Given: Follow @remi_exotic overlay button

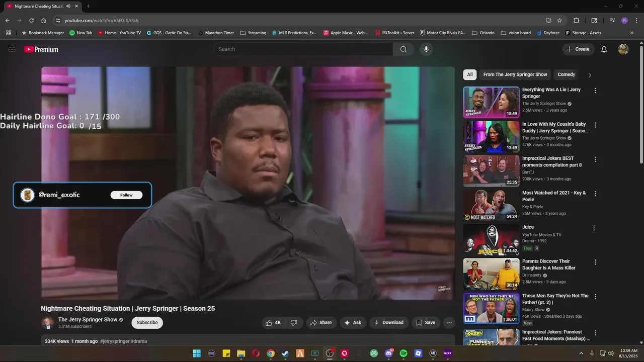Looking at the screenshot, I should (x=126, y=195).
